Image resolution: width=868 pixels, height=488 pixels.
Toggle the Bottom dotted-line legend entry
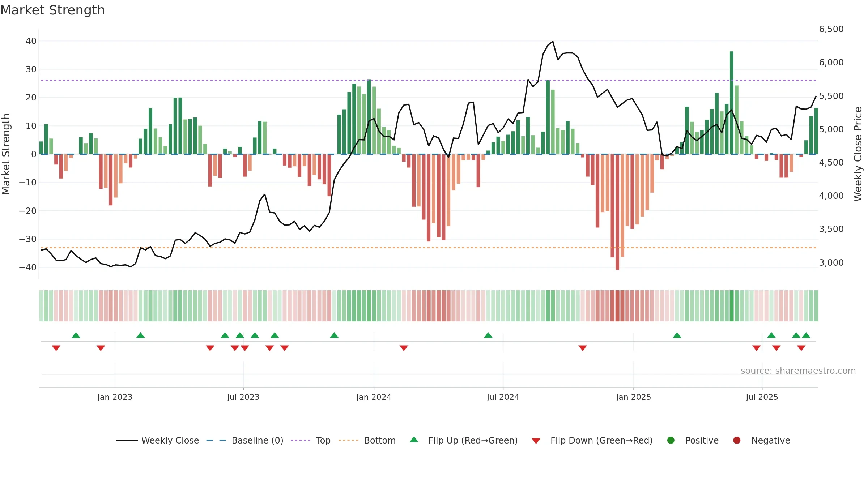[x=367, y=440]
